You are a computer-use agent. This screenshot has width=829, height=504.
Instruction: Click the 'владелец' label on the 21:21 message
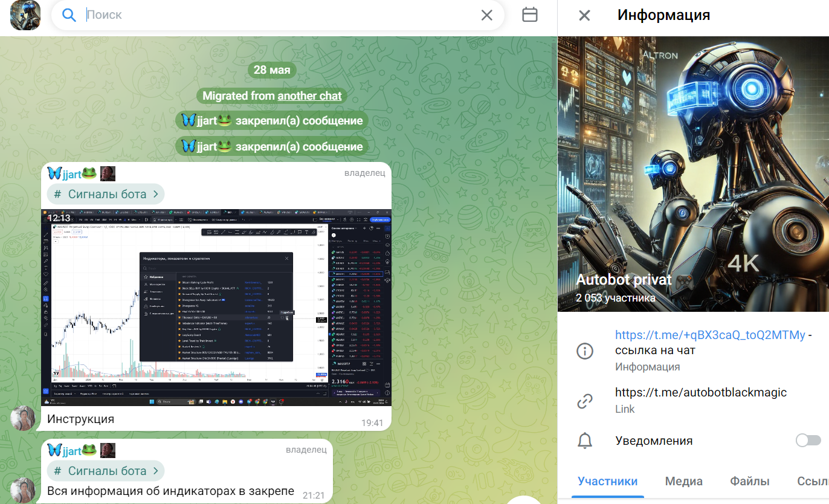tap(306, 450)
